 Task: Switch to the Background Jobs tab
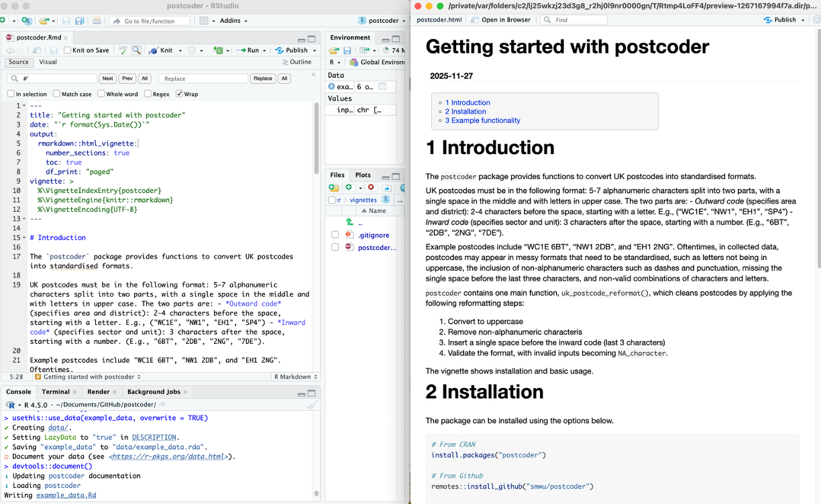[154, 391]
